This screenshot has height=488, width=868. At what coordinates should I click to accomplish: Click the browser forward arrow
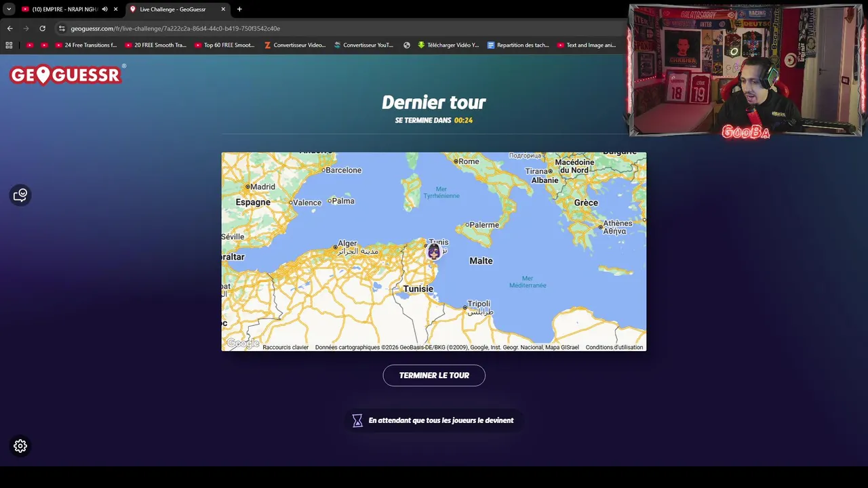(26, 28)
